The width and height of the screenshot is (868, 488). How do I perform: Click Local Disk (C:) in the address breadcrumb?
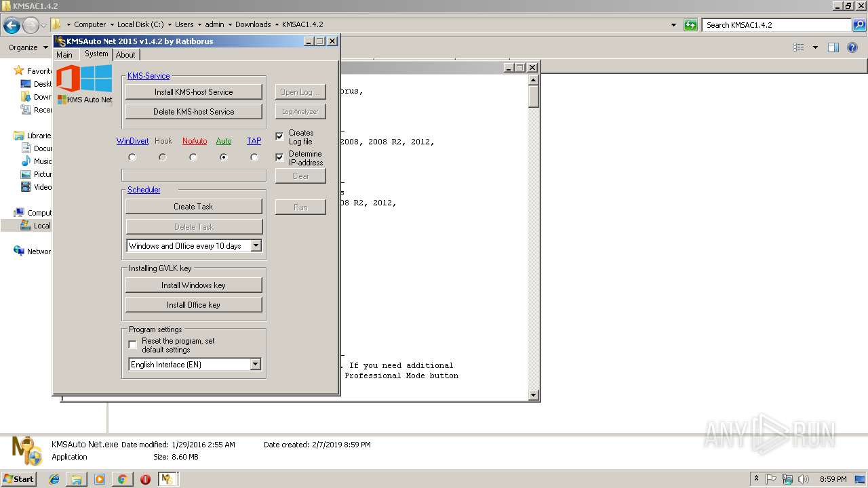pyautogui.click(x=140, y=25)
